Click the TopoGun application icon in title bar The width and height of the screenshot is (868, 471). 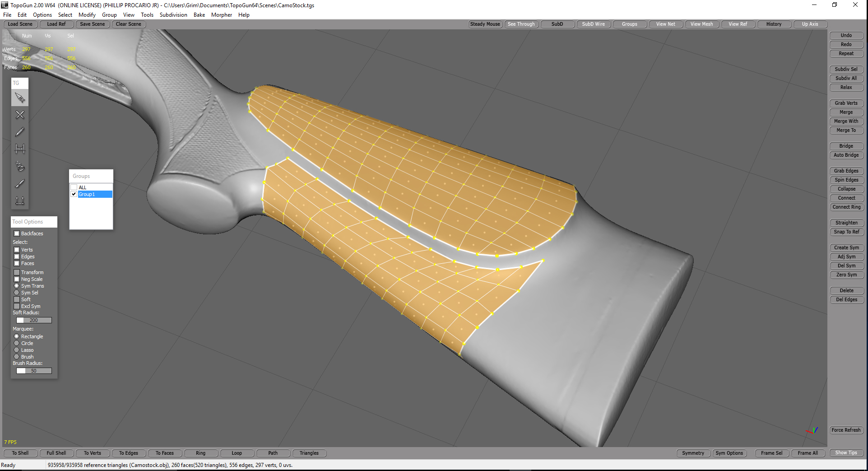[x=5, y=5]
